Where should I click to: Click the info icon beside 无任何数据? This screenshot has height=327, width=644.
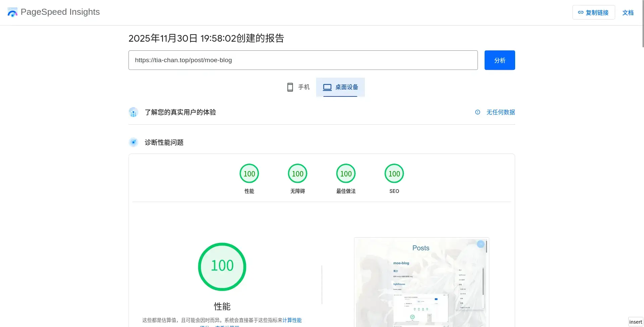(x=477, y=112)
